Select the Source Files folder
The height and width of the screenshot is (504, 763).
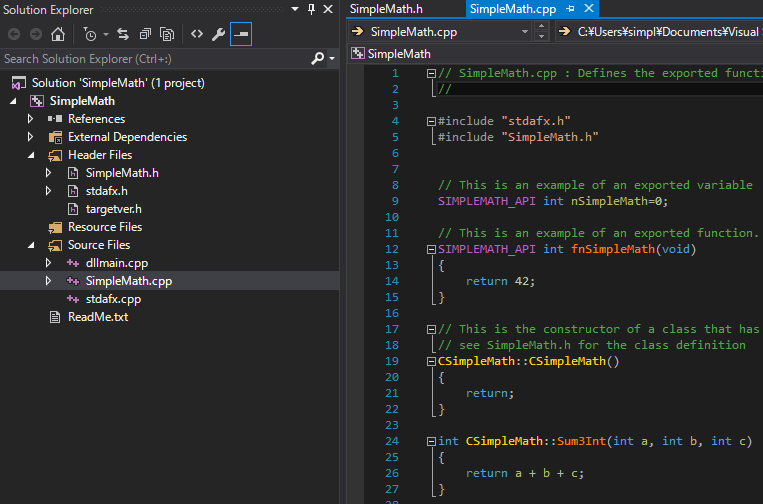(99, 245)
